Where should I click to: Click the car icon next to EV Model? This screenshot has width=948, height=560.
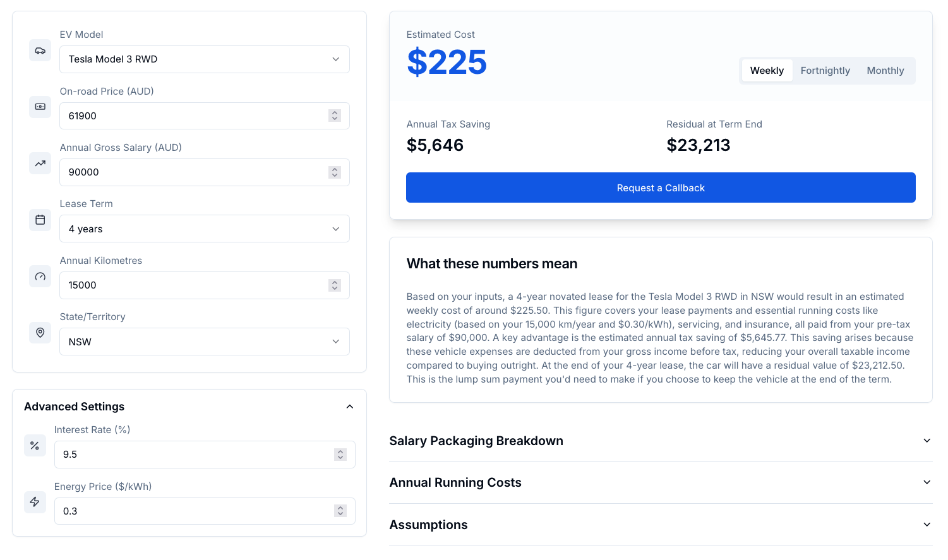coord(40,50)
